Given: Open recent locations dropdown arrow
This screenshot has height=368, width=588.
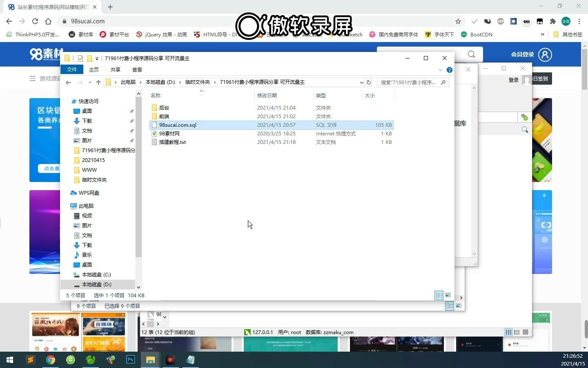Looking at the screenshot, I should pyautogui.click(x=90, y=82).
